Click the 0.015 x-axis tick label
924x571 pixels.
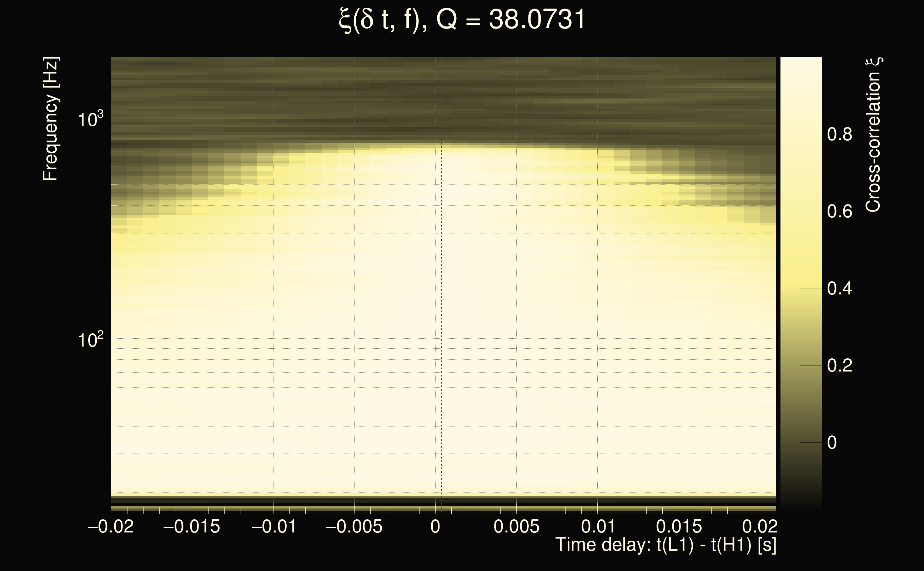[679, 526]
